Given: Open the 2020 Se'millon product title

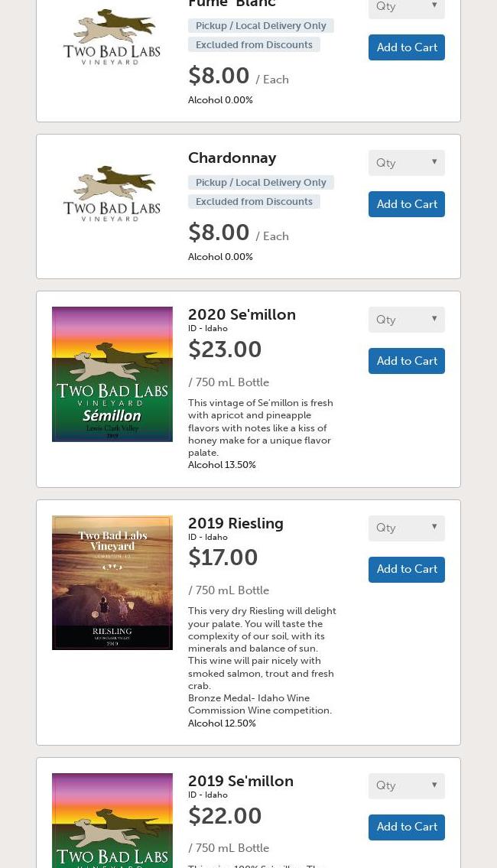Looking at the screenshot, I should pos(242,314).
